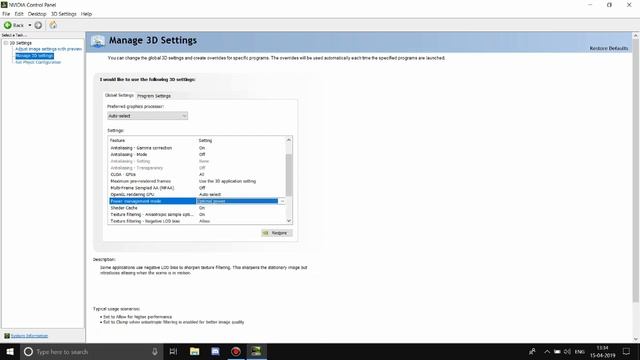Click main page vertical scrollbar
Image resolution: width=640 pixels, height=360 pixels.
pos(636,170)
